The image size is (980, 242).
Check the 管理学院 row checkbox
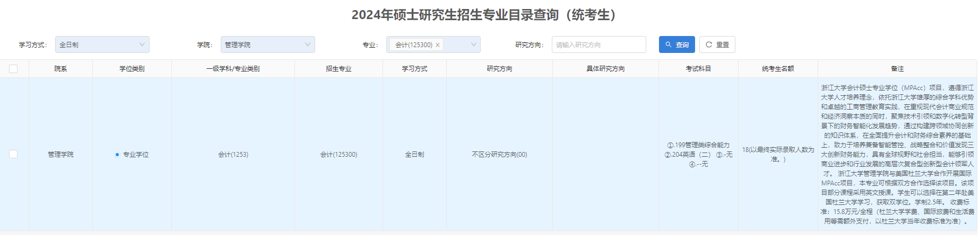(x=13, y=154)
